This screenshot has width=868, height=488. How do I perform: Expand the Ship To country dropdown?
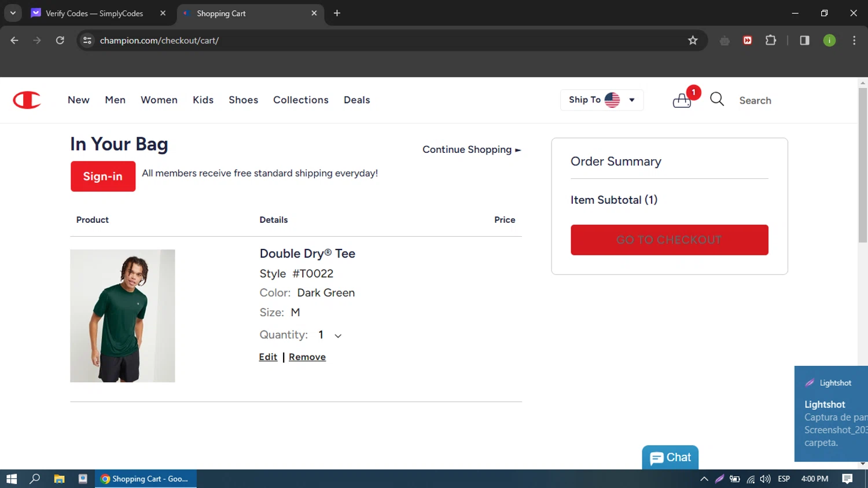click(602, 100)
